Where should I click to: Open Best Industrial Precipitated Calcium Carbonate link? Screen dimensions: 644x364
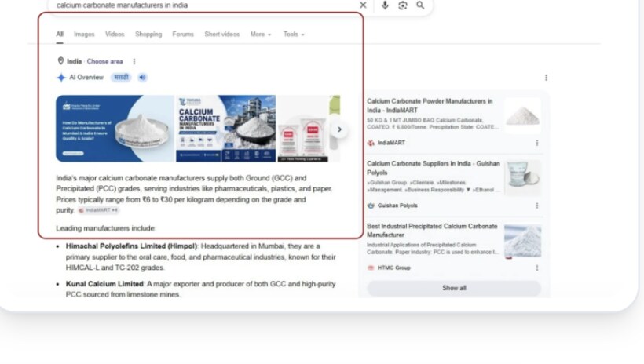tap(432, 230)
